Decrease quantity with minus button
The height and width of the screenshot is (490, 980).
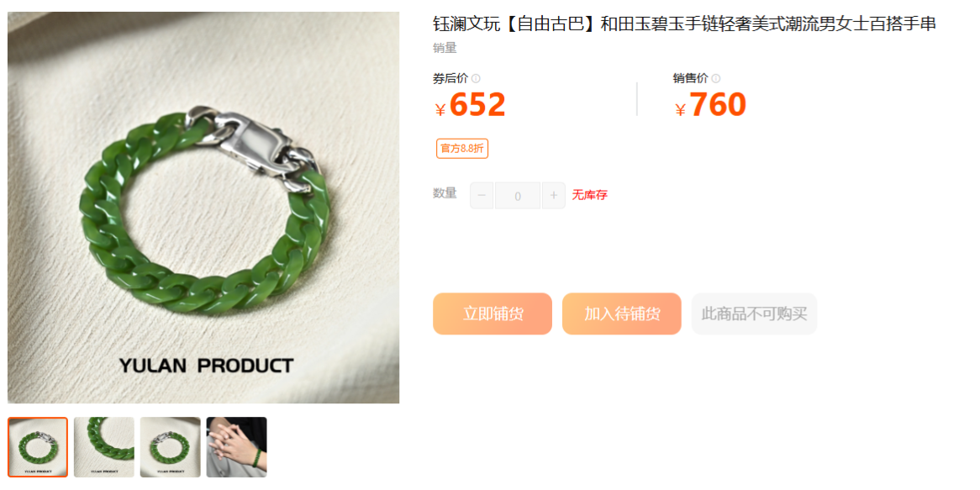(x=482, y=196)
